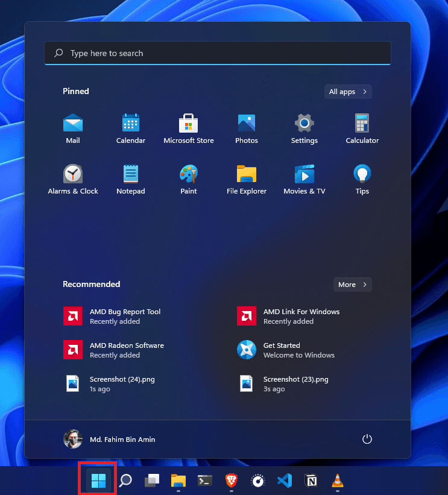Launch the Calendar app
448x495 pixels.
coord(131,129)
